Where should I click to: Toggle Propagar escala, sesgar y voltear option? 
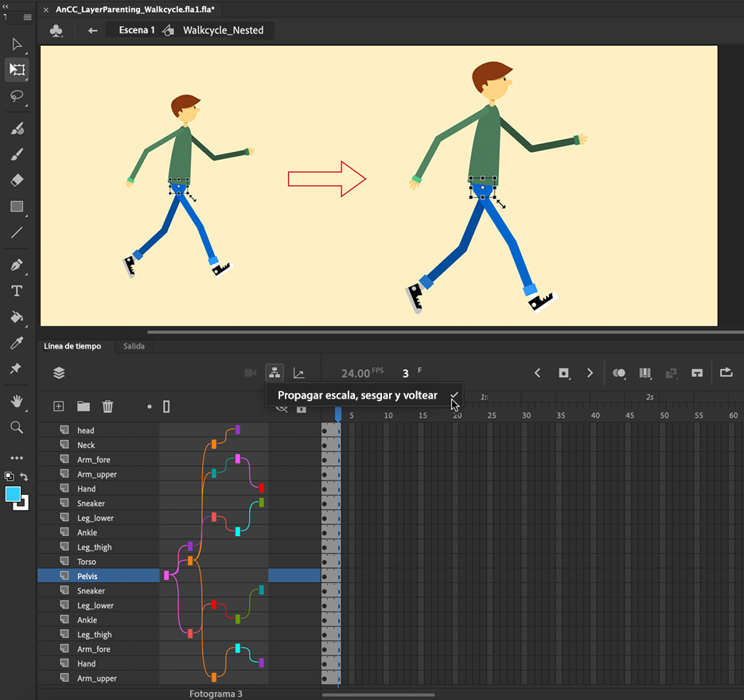[357, 395]
